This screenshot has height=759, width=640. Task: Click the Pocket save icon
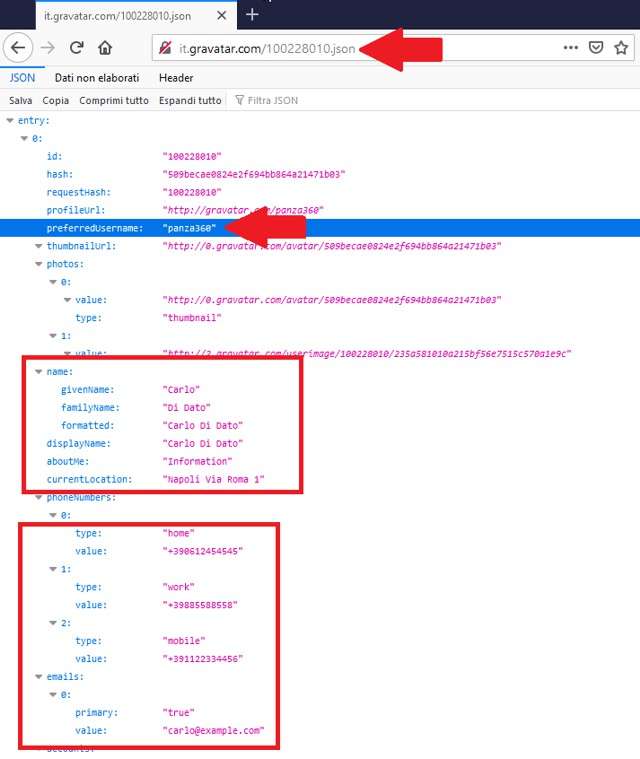tap(596, 48)
